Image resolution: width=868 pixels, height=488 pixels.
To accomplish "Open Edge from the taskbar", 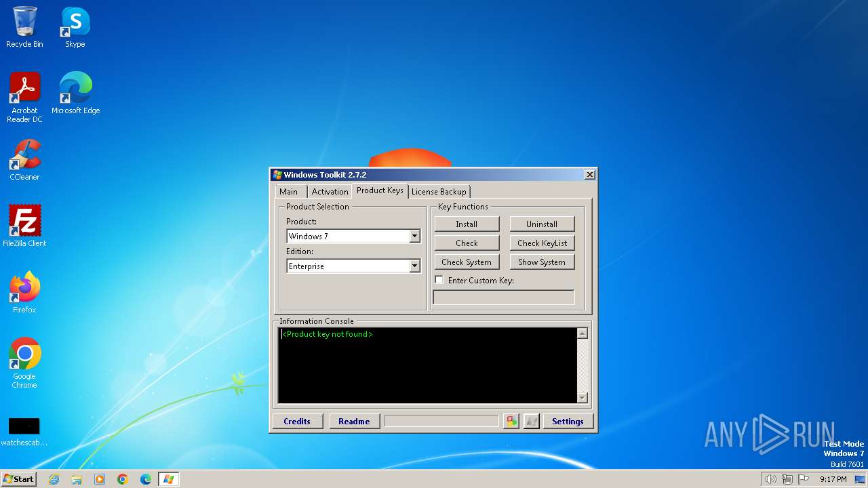I will 146,479.
